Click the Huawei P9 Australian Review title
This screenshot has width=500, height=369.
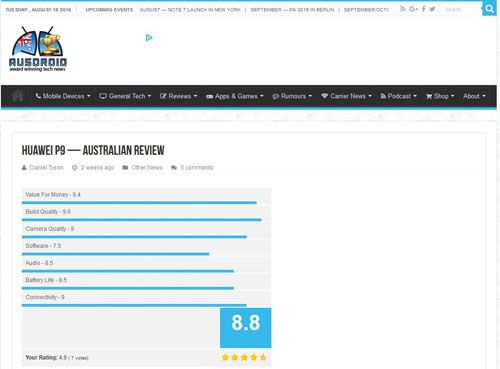93,150
